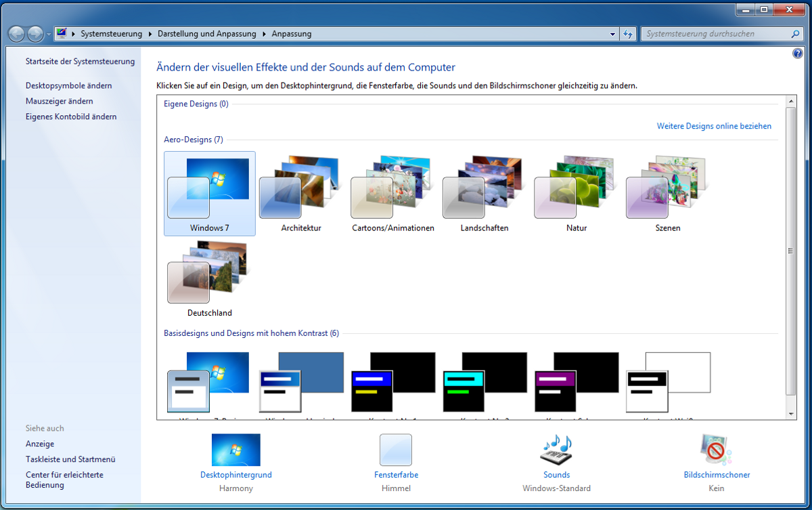This screenshot has width=812, height=510.
Task: Expand the arrow before Systemsteuerung breadcrumb
Action: tap(74, 33)
